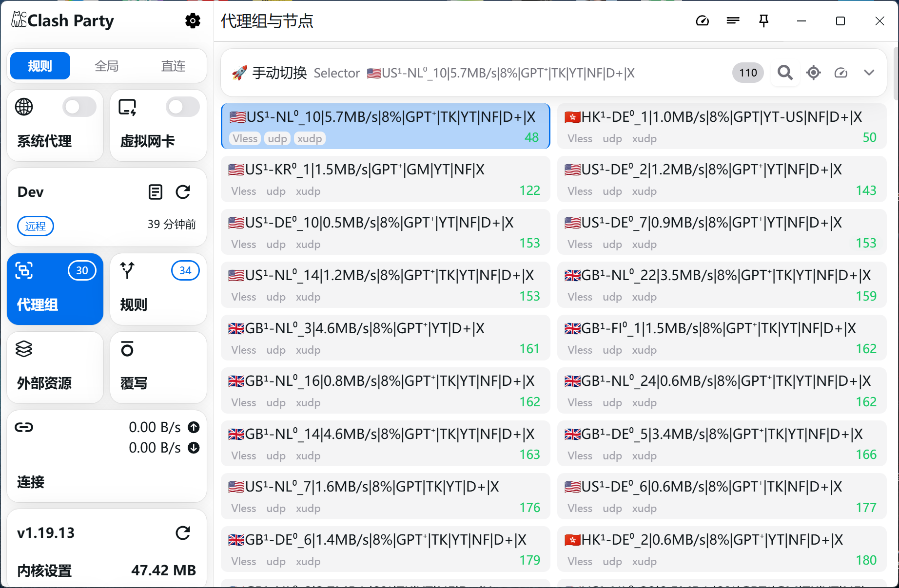This screenshot has height=588, width=899.
Task: Click latency value 122 on US¹-KR⁰_1 node
Action: tap(529, 190)
